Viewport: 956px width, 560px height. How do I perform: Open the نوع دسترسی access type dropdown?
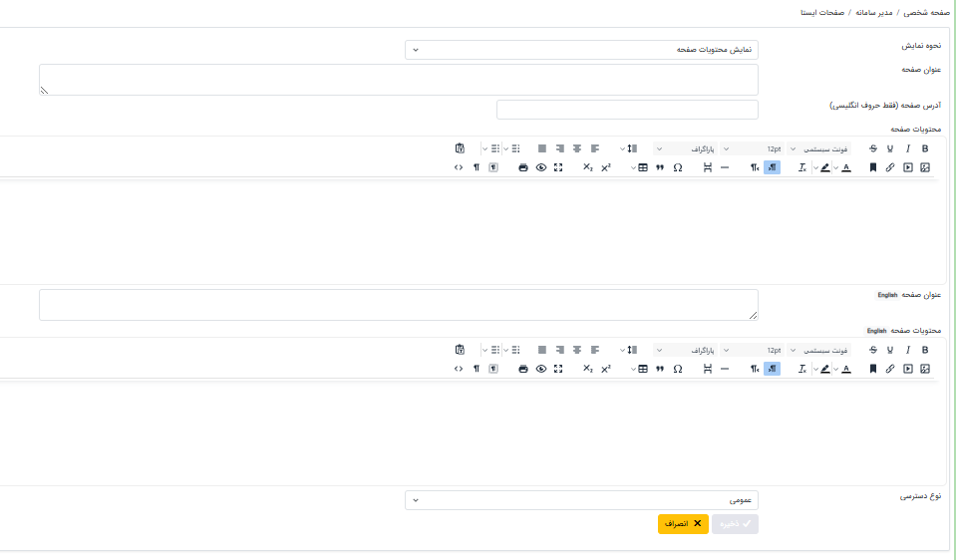coord(581,499)
